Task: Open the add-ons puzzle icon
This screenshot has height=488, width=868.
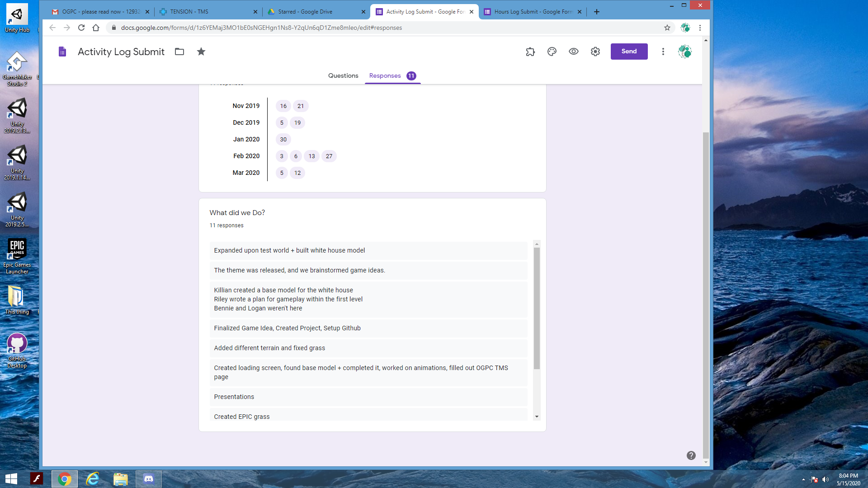Action: pos(530,52)
